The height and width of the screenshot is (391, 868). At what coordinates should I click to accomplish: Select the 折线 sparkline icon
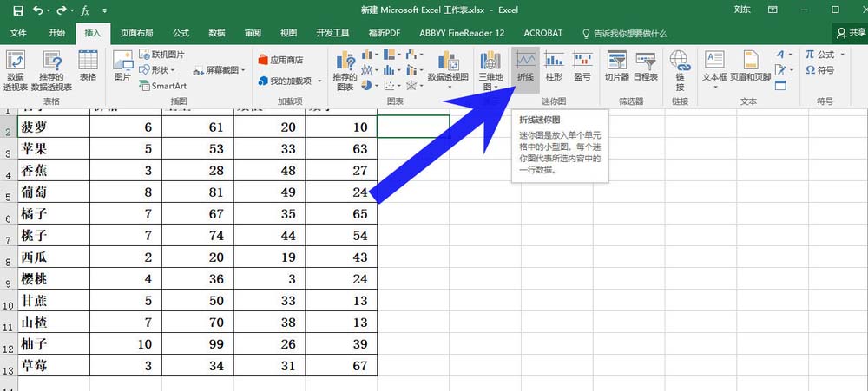(525, 67)
